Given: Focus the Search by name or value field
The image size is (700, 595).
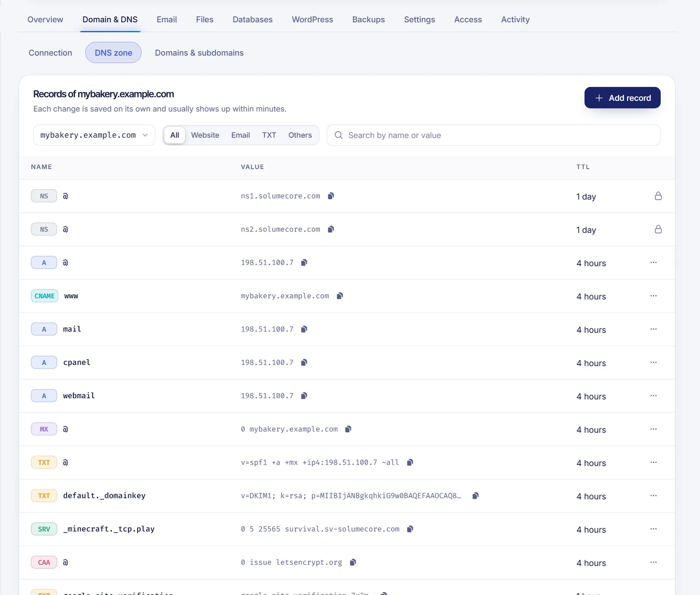Looking at the screenshot, I should click(x=493, y=135).
